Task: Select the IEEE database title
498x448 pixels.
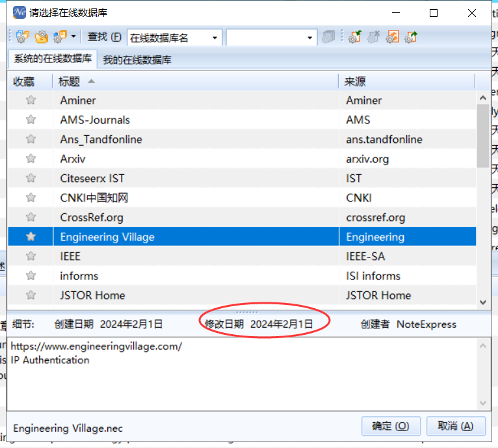Action: click(x=70, y=256)
